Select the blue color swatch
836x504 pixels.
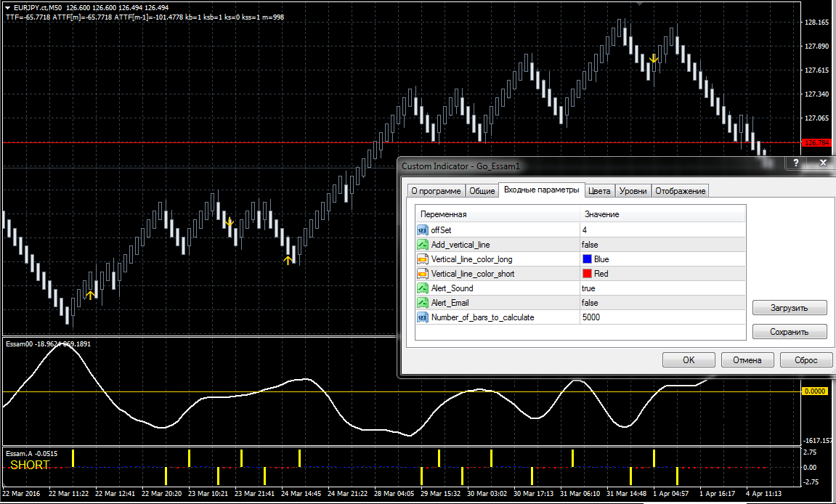[x=587, y=259]
